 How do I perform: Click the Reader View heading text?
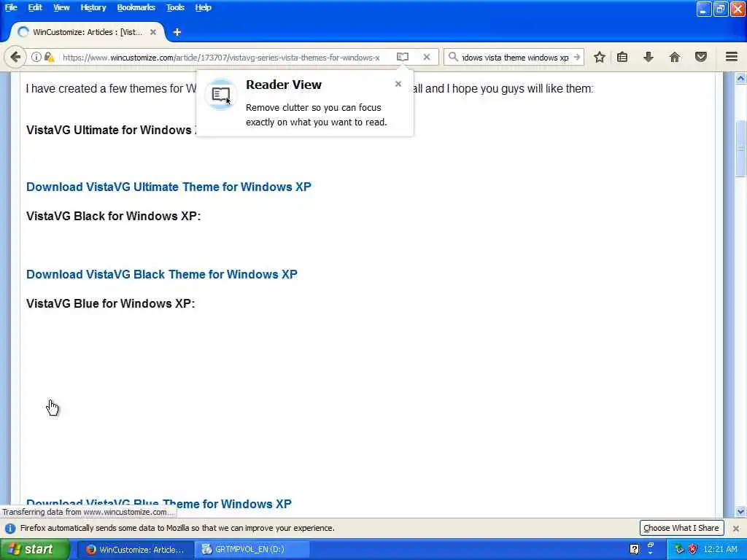click(284, 85)
